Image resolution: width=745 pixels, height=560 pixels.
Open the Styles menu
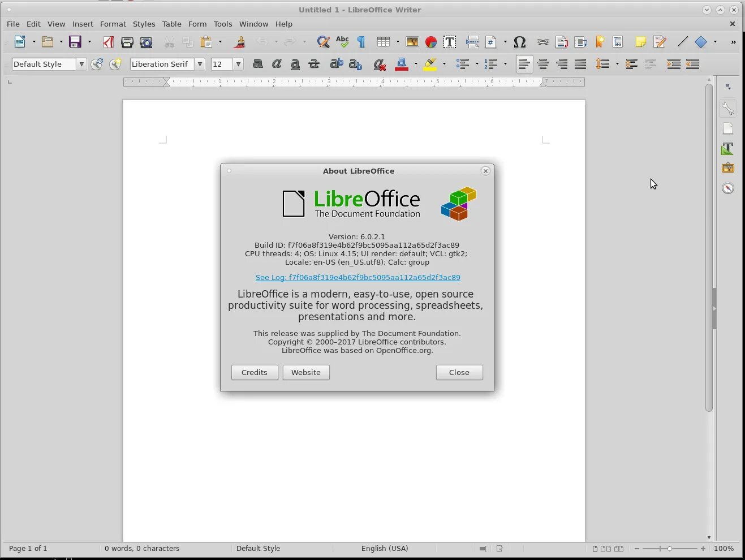tap(144, 24)
